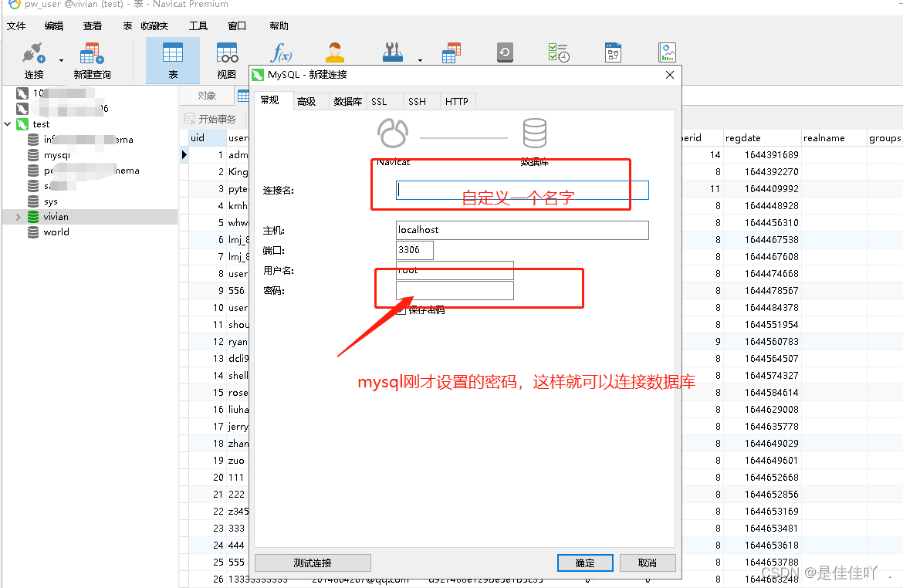The width and height of the screenshot is (903, 588).
Task: Open the 帮助 menu
Action: tap(279, 26)
